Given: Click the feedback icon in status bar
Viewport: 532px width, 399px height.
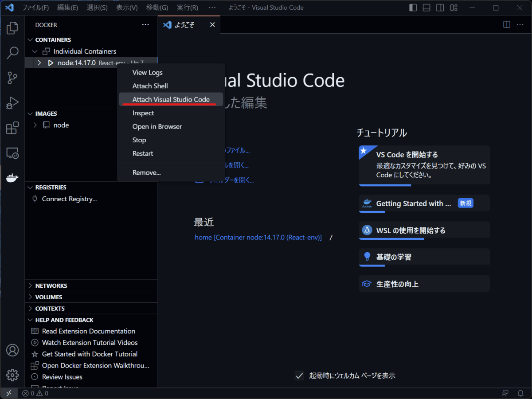Looking at the screenshot, I should [505, 393].
